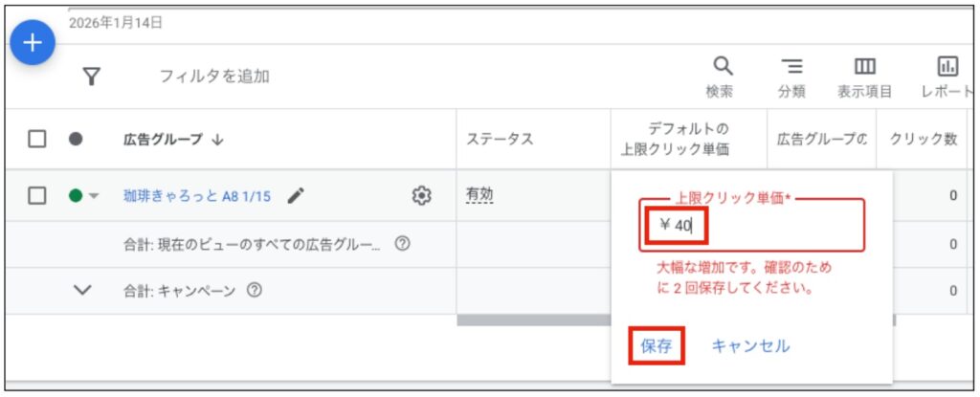
Task: Click the ステータス column header
Action: 499,139
